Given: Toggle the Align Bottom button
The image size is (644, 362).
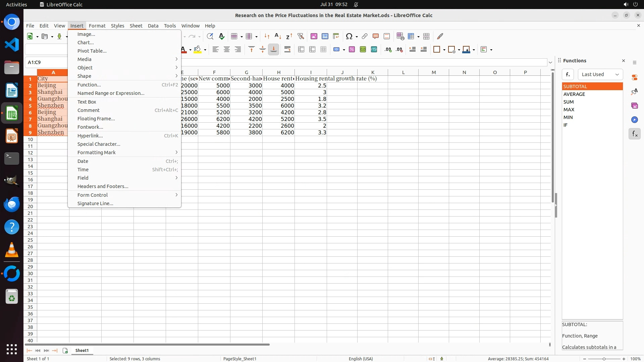Looking at the screenshot, I should pos(273,50).
